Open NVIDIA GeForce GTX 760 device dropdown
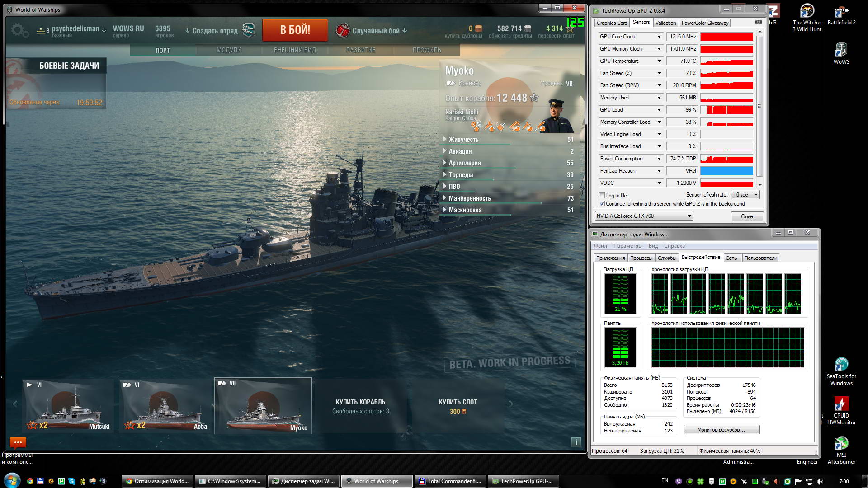868x488 pixels. click(644, 216)
